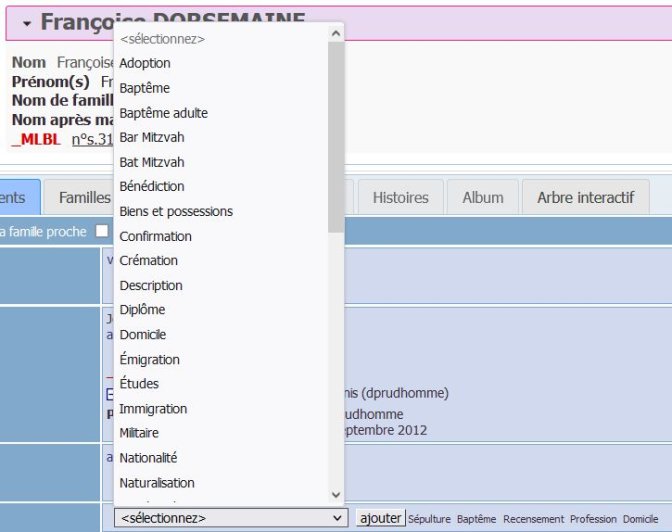672x532 pixels.
Task: Click the chevron on the <sélectionnez> combo box
Action: point(337,518)
